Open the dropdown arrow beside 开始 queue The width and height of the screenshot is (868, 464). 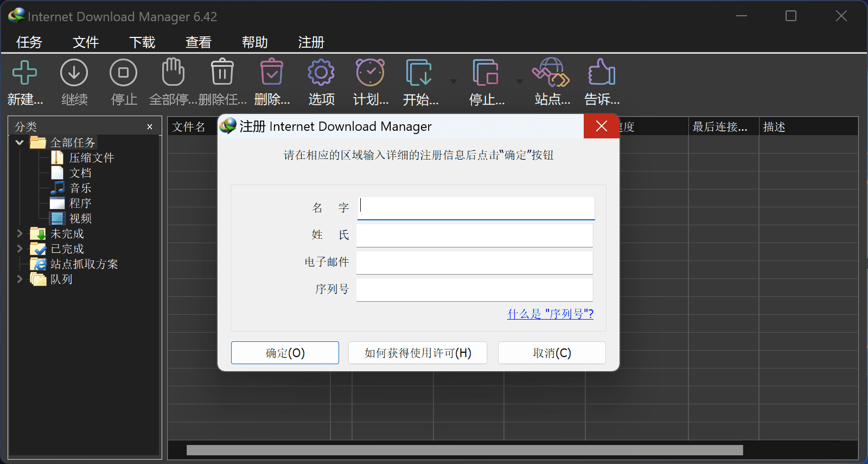point(454,81)
